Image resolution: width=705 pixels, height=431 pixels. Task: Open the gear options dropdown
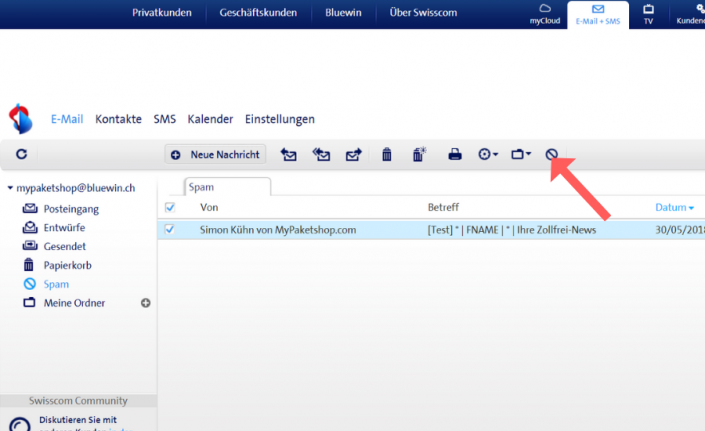tap(488, 155)
